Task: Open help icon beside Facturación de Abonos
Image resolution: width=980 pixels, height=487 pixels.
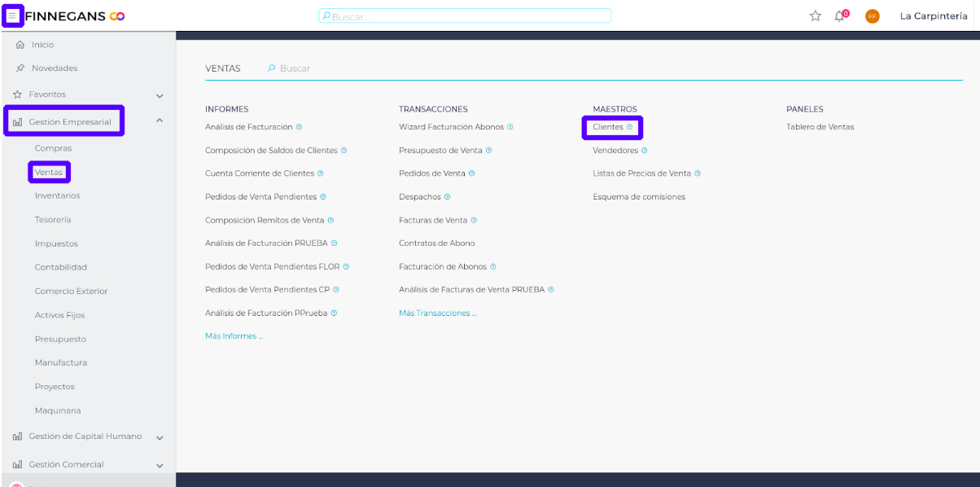Action: coord(493,266)
